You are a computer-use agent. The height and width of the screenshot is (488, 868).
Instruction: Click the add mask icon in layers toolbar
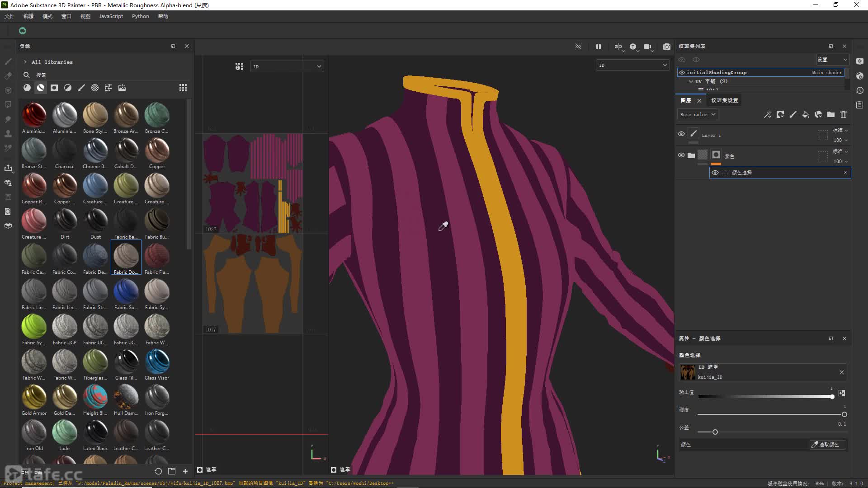[x=780, y=115]
